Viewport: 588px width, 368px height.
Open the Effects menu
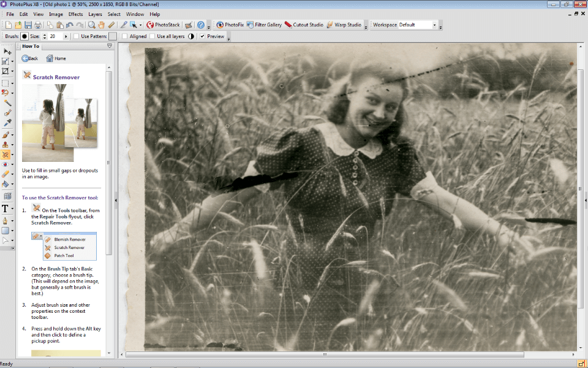coord(75,14)
